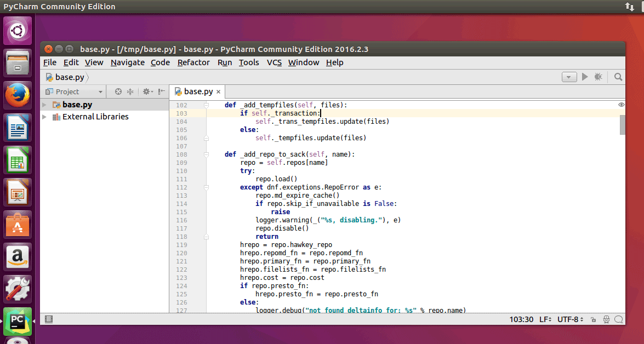Screen dimensions: 644x344
Task: Select the base.py editor tab
Action: point(197,91)
